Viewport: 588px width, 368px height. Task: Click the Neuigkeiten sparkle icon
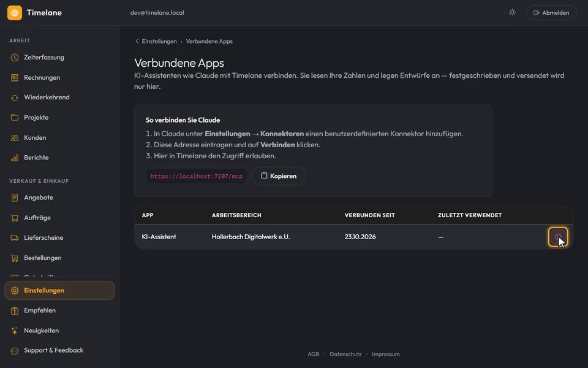tap(15, 331)
